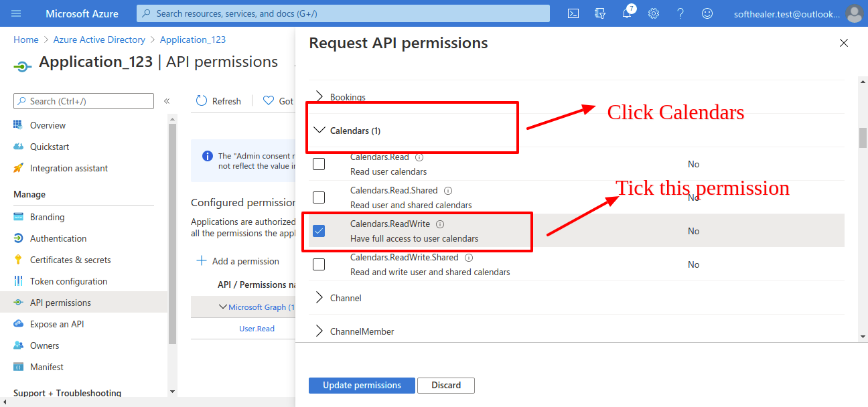868x407 pixels.
Task: Tick the Calendars.Read.Shared checkbox
Action: point(319,197)
